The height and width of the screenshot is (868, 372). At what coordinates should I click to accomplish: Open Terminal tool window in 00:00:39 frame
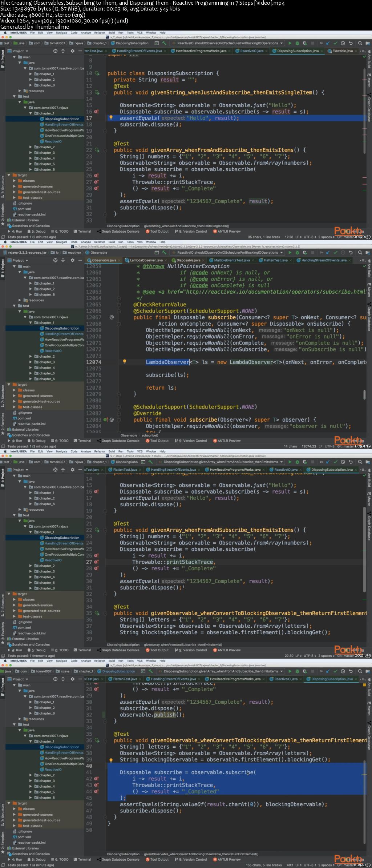(82, 232)
